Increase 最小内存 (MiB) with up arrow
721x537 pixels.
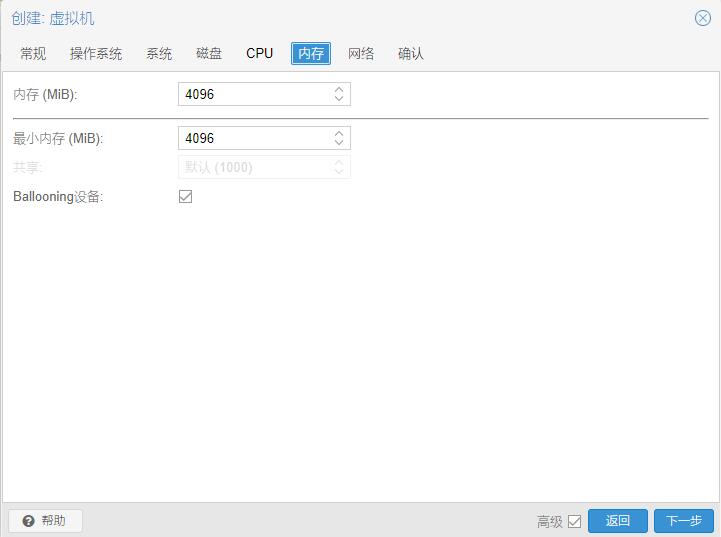(x=339, y=133)
